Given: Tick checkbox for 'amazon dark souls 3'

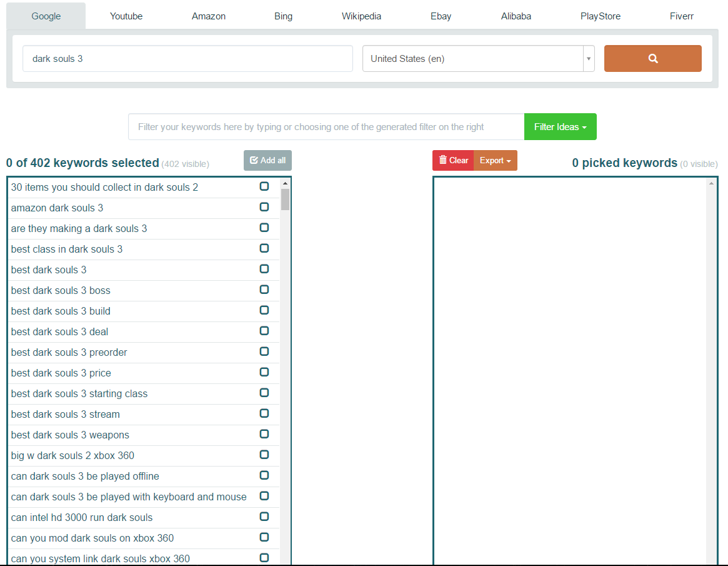Looking at the screenshot, I should pos(264,207).
